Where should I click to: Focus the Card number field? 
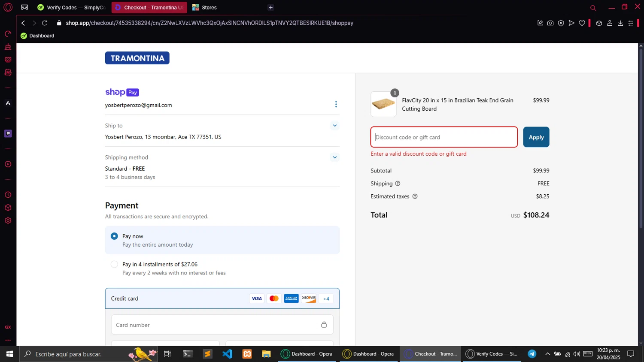(x=222, y=325)
